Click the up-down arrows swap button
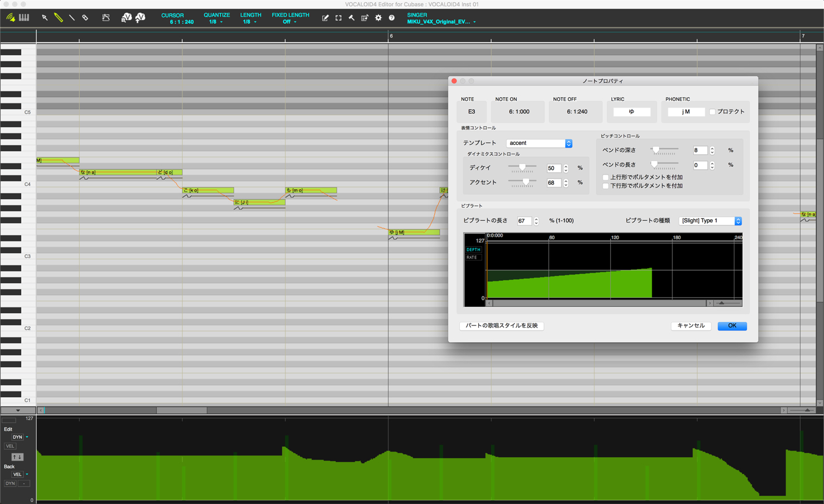824x504 pixels. coord(17,457)
